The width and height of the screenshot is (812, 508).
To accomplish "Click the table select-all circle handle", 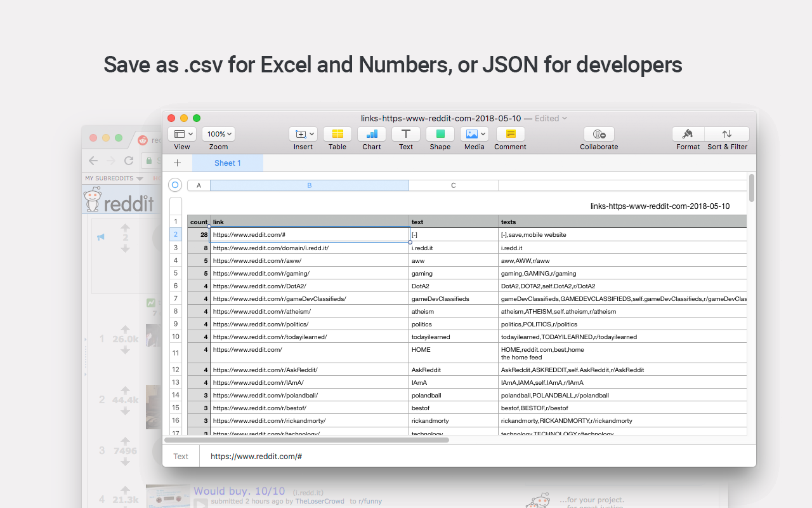I will click(x=175, y=185).
